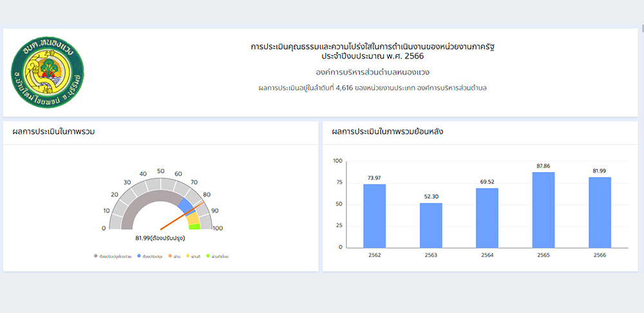The image size is (644, 313).
Task: Toggle the blue legend item under gauge
Action: tap(150, 256)
